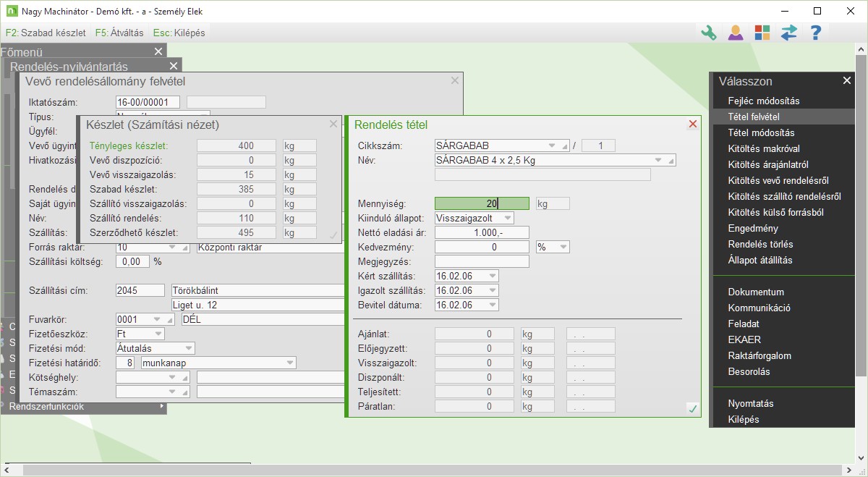Click the blue-teal swap arrows icon
The image size is (868, 477).
click(x=788, y=33)
